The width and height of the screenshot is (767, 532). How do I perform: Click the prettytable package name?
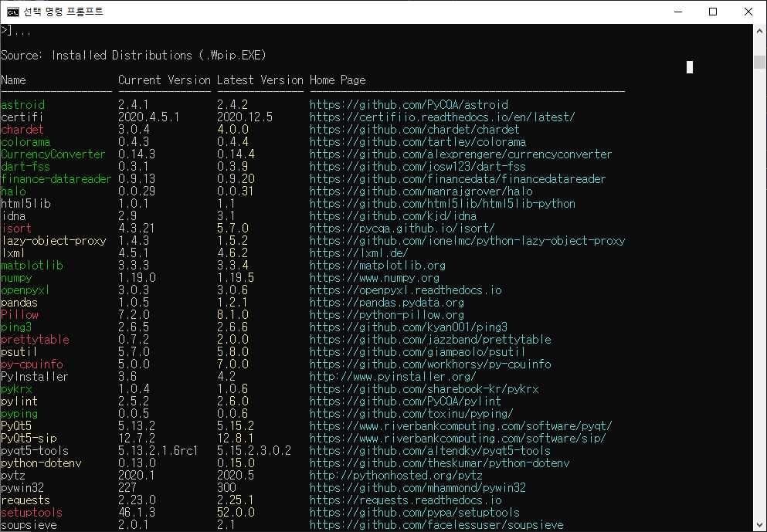pos(35,339)
